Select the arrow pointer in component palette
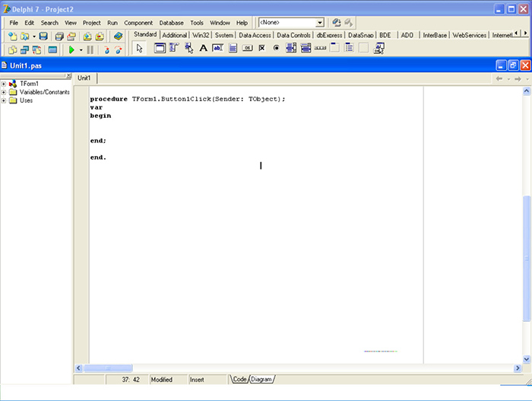 (x=139, y=48)
